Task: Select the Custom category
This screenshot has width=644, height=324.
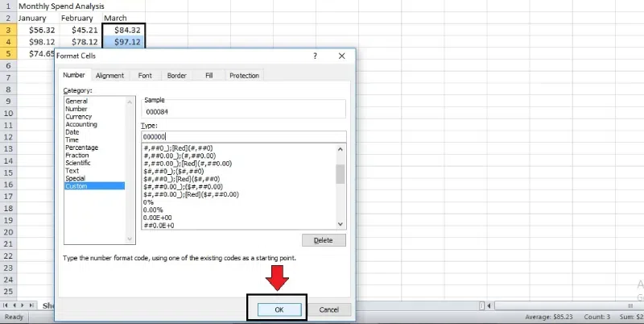Action: (x=94, y=186)
